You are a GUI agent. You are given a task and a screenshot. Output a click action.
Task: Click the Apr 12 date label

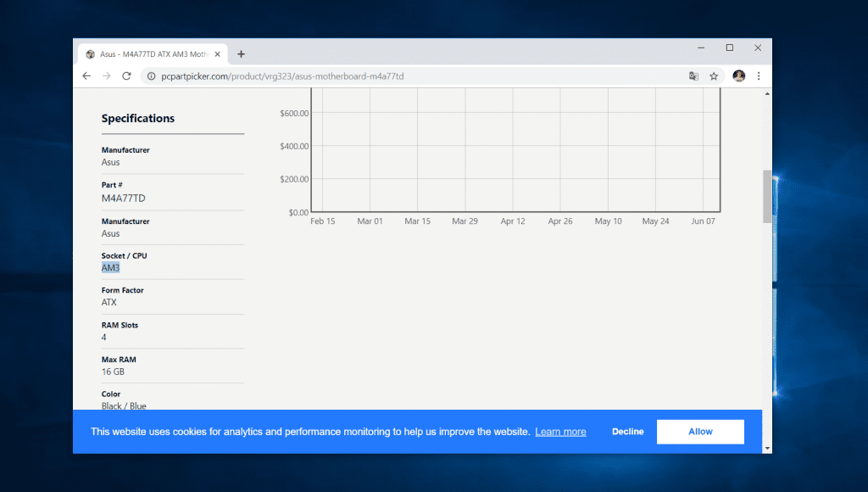pyautogui.click(x=513, y=221)
